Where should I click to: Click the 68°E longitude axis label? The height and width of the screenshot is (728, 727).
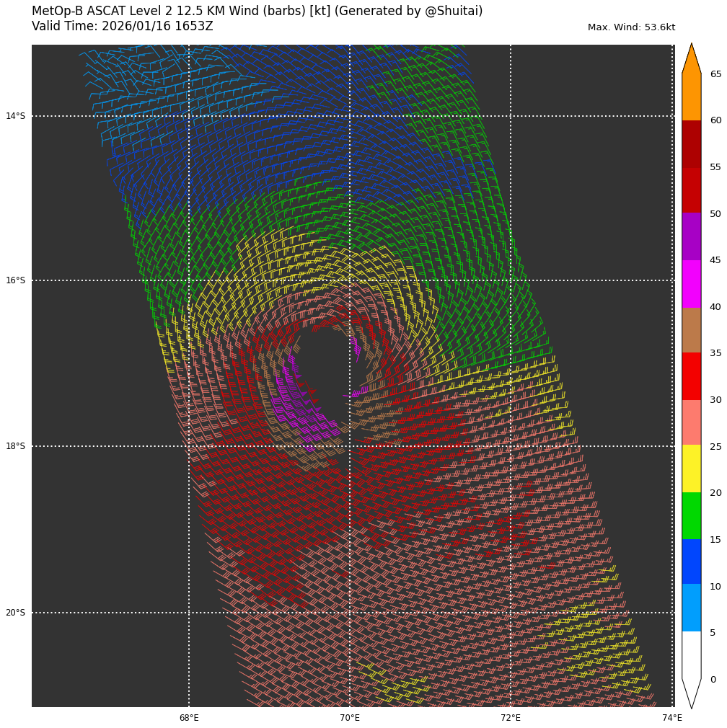point(189,718)
